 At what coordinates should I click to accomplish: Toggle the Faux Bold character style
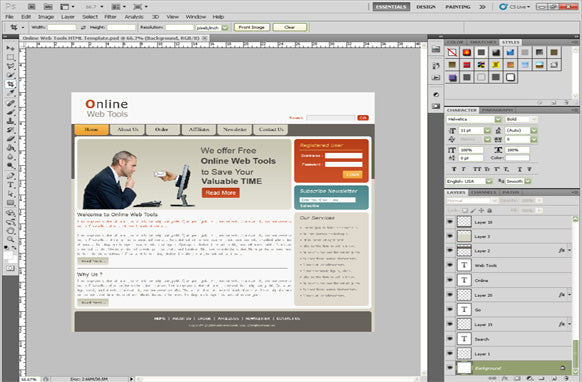[454, 169]
